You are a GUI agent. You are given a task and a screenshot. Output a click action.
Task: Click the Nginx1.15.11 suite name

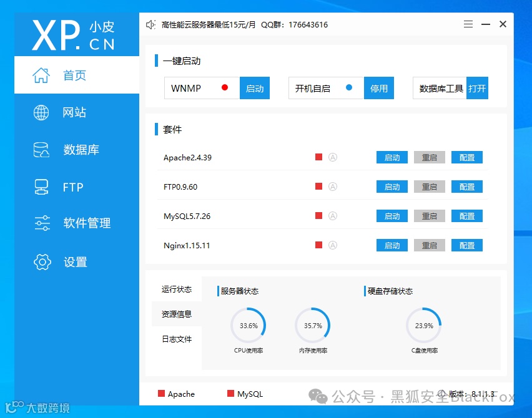click(x=187, y=245)
